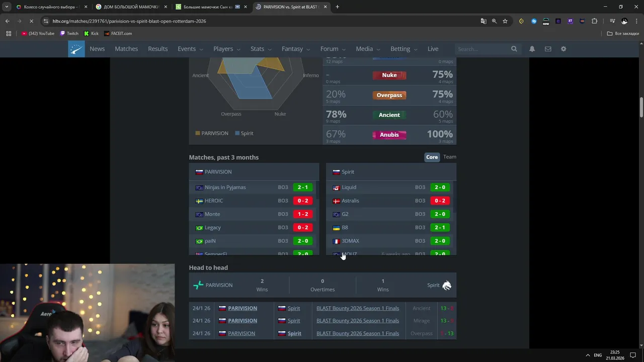The height and width of the screenshot is (362, 644).
Task: Switch to the Колесо случайного выбора tab
Action: coord(50,7)
